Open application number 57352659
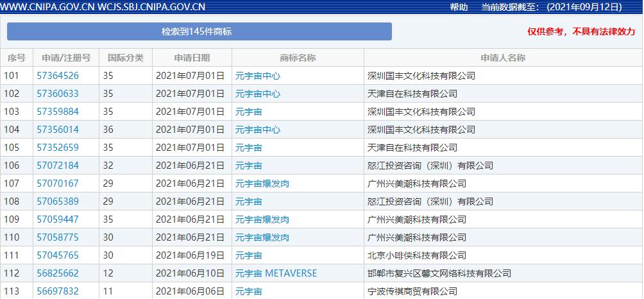Screen dimensions: 644x299 tap(58, 148)
